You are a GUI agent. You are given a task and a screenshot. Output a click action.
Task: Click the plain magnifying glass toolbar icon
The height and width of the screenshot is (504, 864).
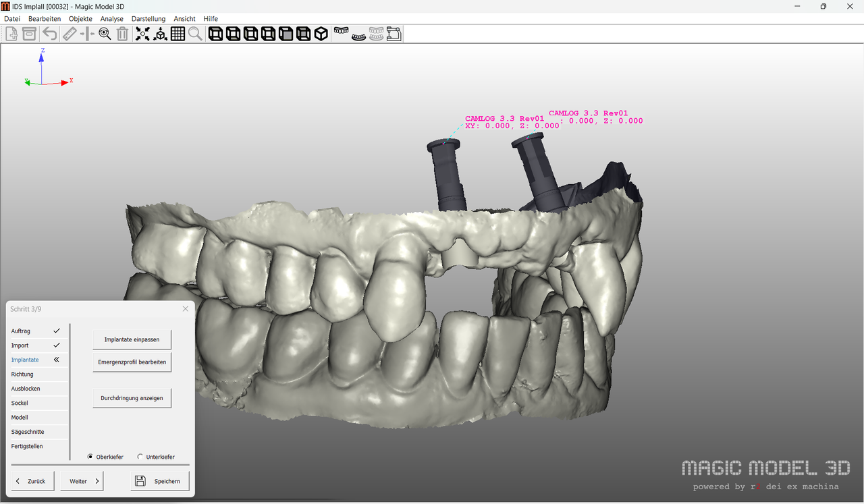(x=195, y=34)
